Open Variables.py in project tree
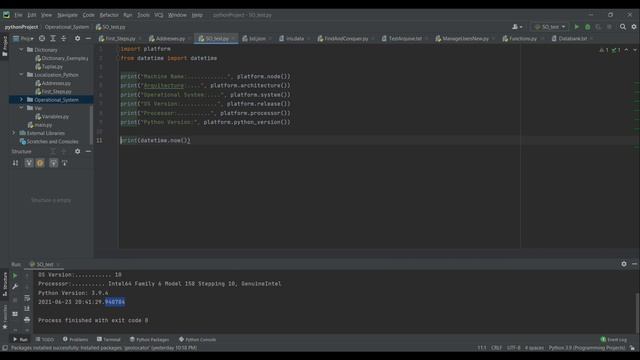Viewport: 640px width, 360px height. coord(52,116)
